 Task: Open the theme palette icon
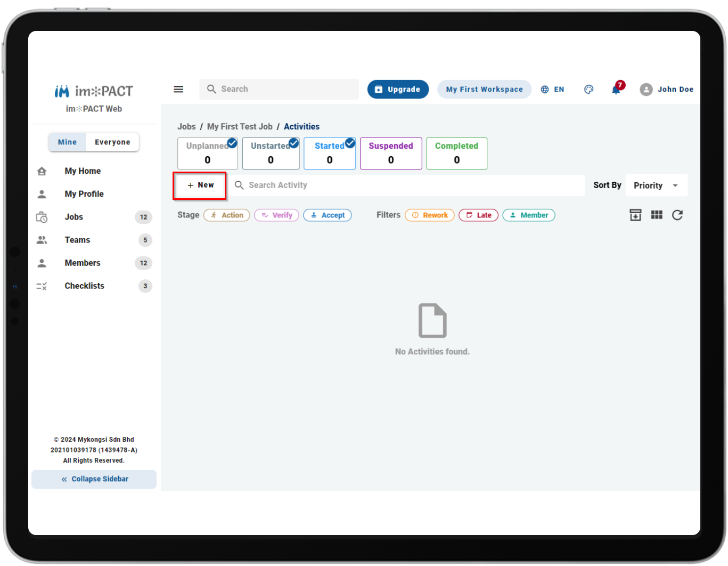pos(588,90)
